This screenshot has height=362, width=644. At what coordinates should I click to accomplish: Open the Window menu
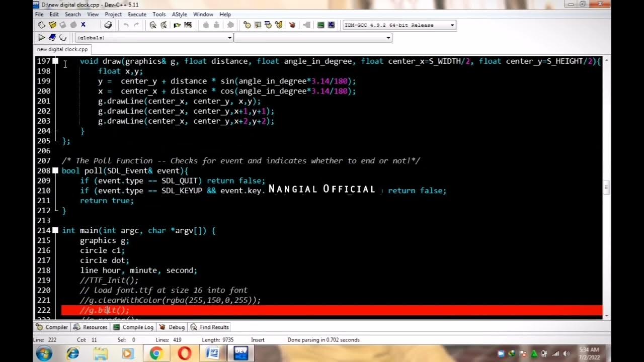203,14
